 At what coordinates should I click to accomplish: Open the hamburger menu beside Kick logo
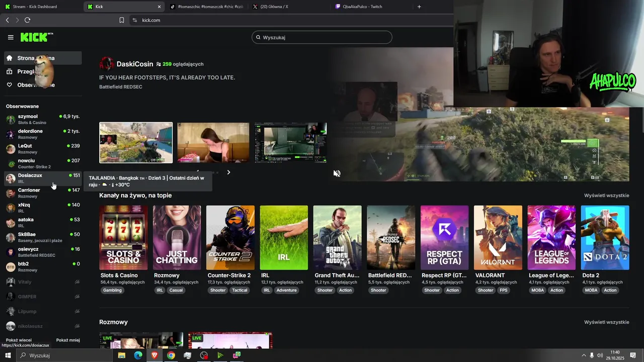point(11,37)
